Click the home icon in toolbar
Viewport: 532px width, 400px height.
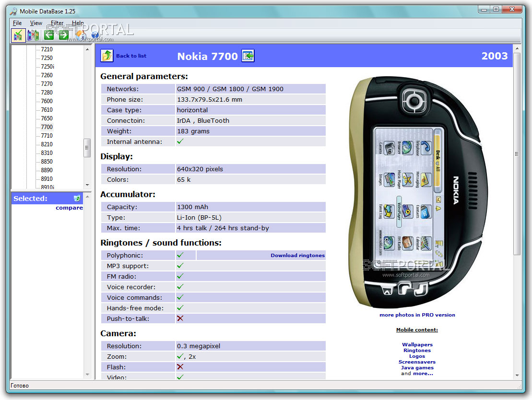81,34
